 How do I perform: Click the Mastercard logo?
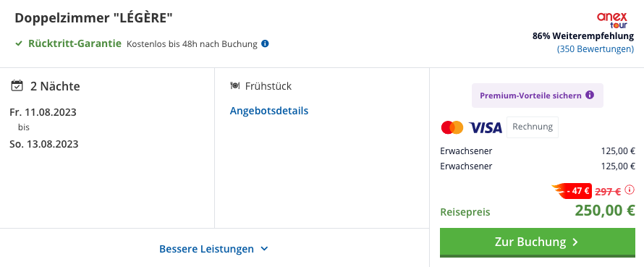[452, 127]
